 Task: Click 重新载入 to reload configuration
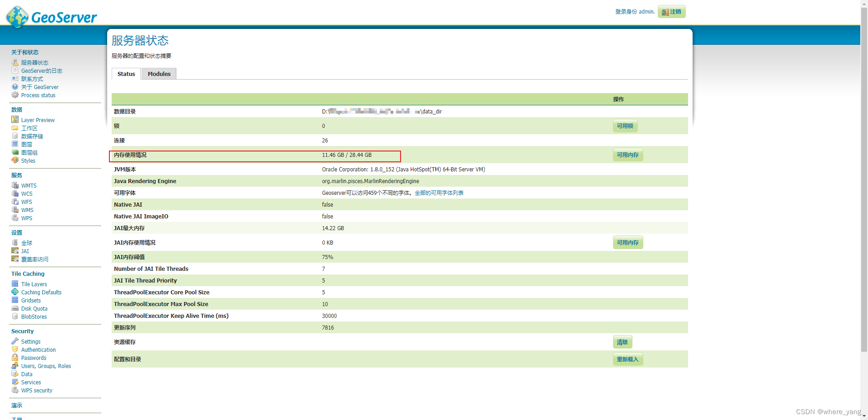(x=627, y=359)
